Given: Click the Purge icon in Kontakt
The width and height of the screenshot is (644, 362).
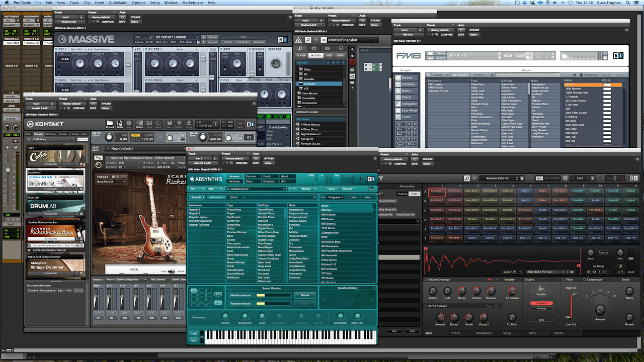Looking at the screenshot, I should click(x=189, y=124).
